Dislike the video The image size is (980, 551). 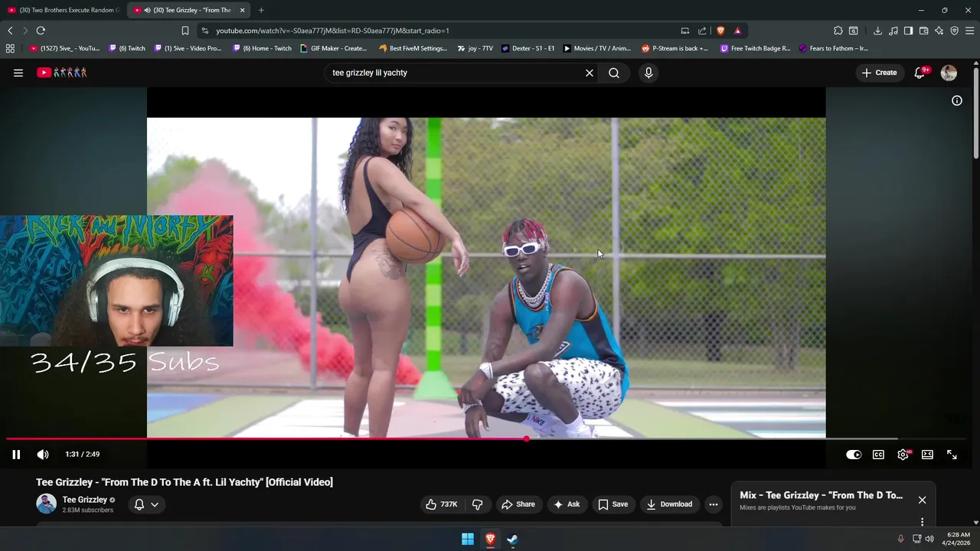(x=477, y=504)
